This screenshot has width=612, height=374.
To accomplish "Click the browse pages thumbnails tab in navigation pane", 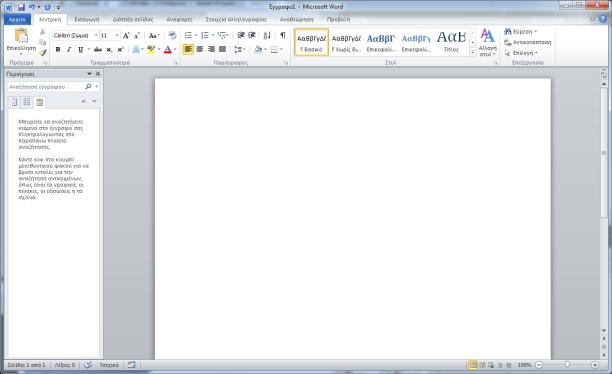I will 27,102.
